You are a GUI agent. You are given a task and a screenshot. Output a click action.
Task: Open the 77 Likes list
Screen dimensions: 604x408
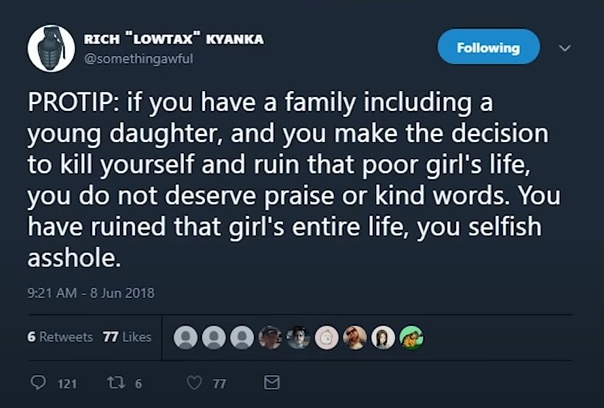tap(127, 337)
